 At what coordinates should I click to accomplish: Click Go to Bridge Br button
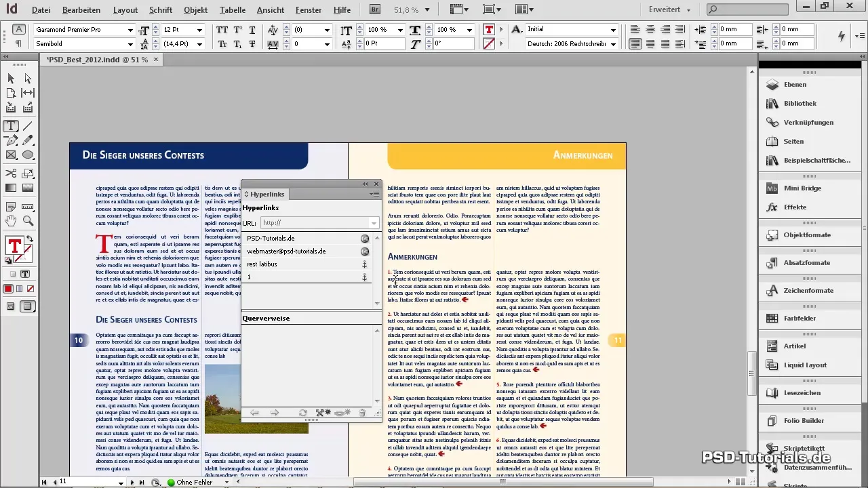[375, 9]
